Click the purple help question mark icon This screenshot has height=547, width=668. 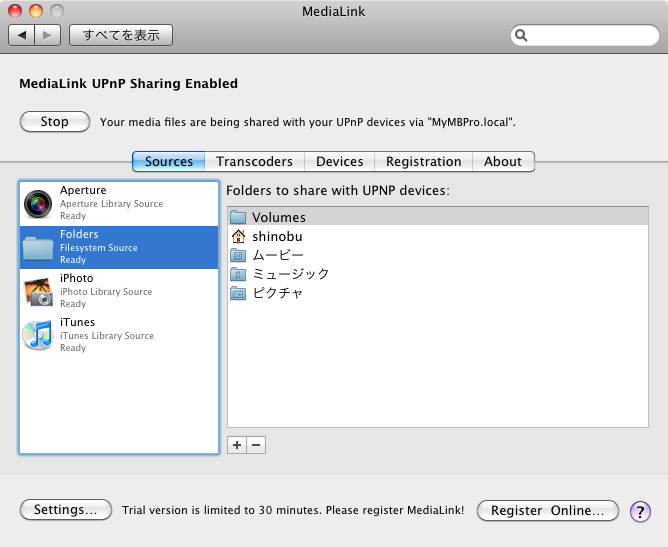(640, 511)
